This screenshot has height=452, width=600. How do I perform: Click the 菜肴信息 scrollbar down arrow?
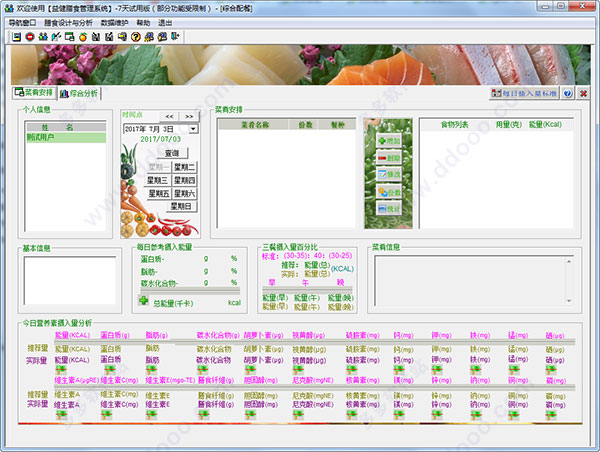tap(569, 301)
